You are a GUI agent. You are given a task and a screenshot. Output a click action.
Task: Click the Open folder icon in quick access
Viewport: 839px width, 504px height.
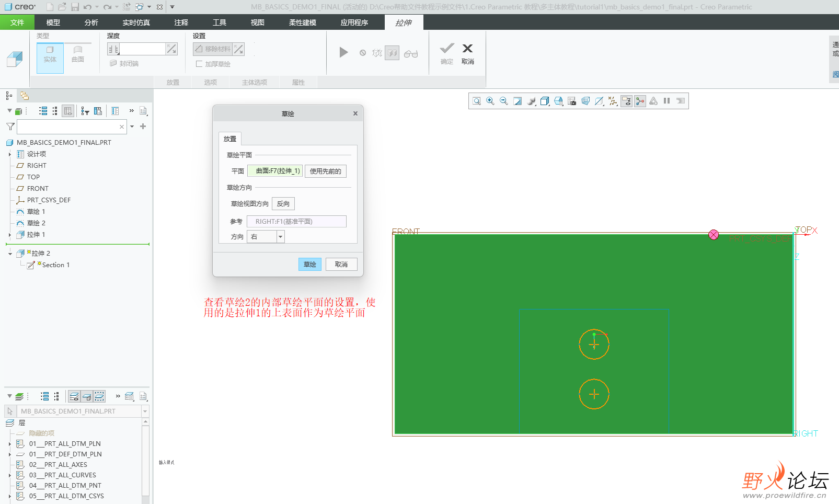pos(62,7)
